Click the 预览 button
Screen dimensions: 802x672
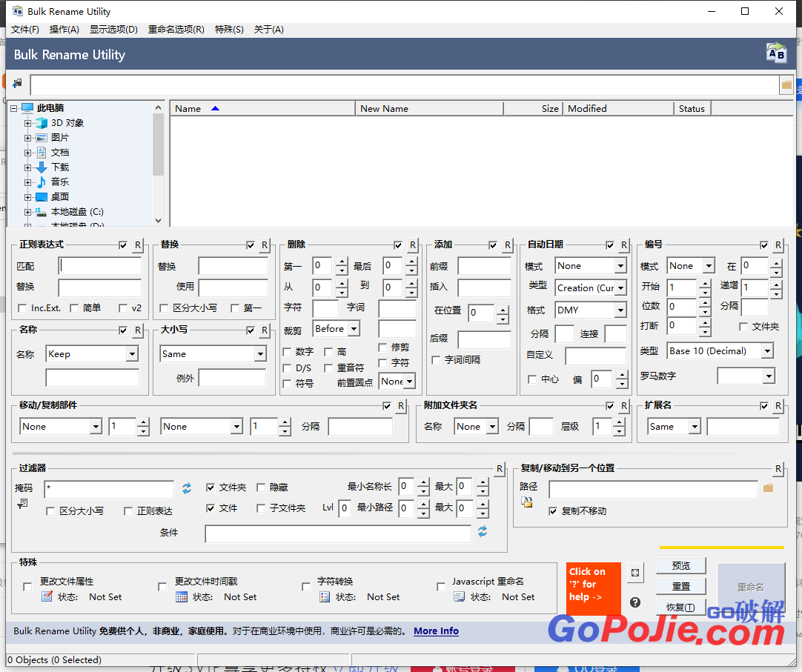[680, 565]
